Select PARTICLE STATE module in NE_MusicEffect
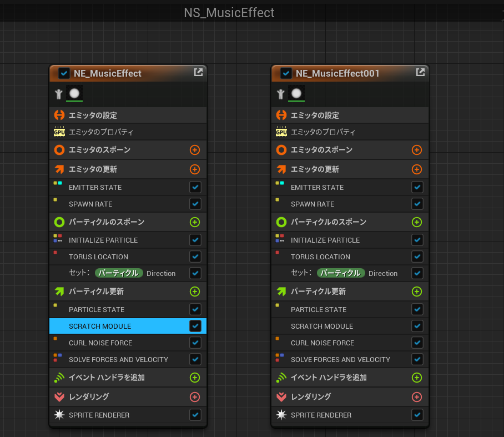This screenshot has height=437, width=504. tap(128, 309)
